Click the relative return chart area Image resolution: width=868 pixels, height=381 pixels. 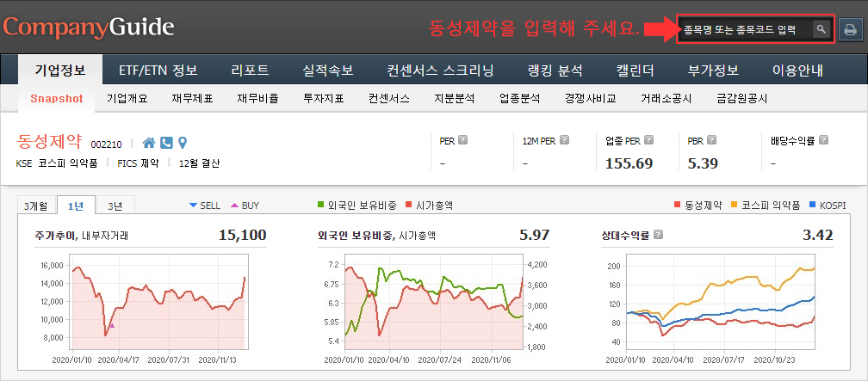722,302
